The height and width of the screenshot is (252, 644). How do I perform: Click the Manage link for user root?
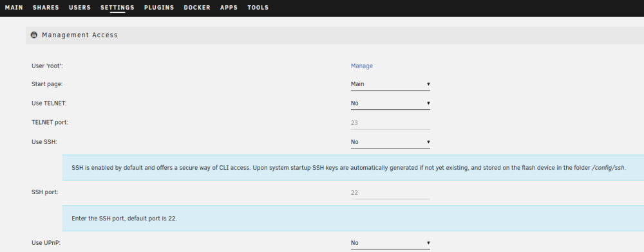tap(362, 66)
